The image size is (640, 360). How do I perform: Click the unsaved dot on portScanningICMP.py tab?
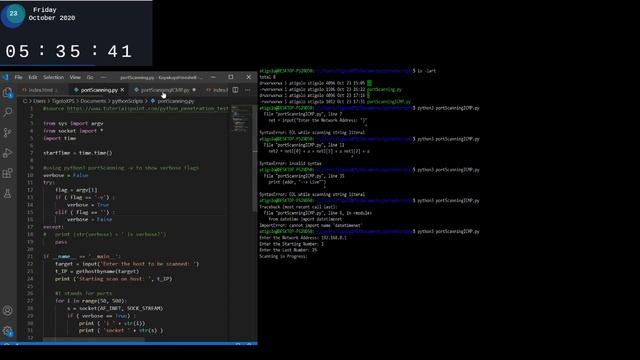[x=194, y=90]
